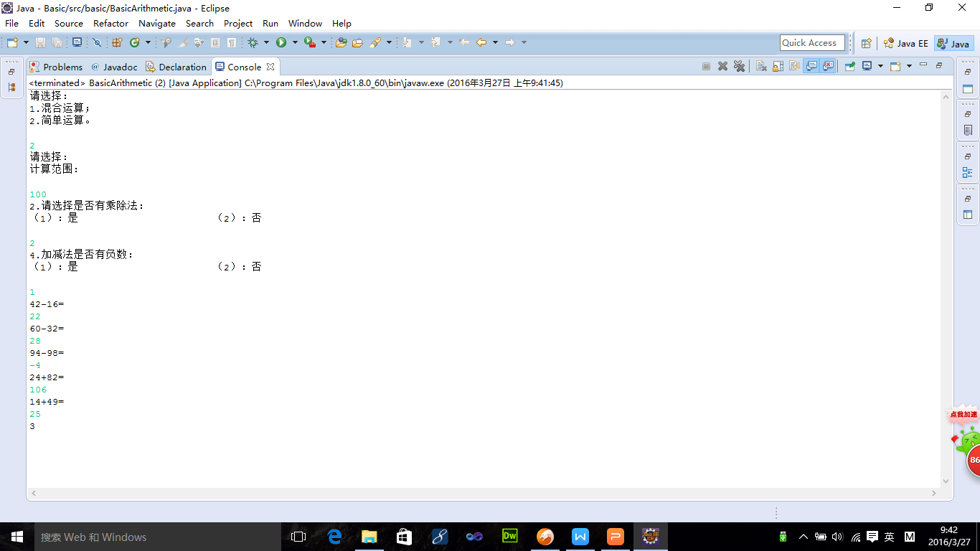The height and width of the screenshot is (551, 980).
Task: Open the Edit menu
Action: [37, 23]
